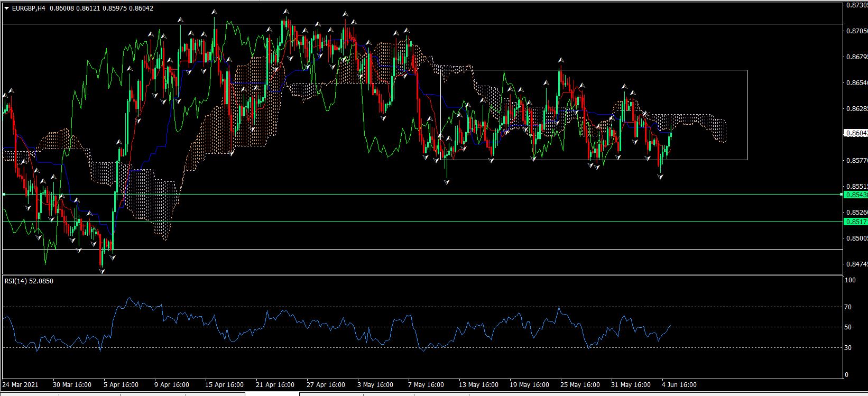Click the RSI(14) 52.0850 indicator label

point(29,281)
